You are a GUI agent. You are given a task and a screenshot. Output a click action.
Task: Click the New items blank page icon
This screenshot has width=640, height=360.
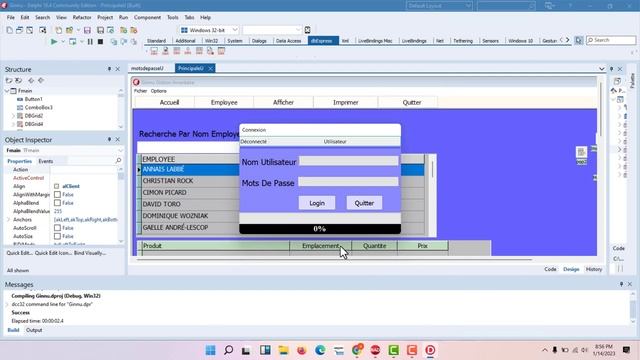pos(9,30)
